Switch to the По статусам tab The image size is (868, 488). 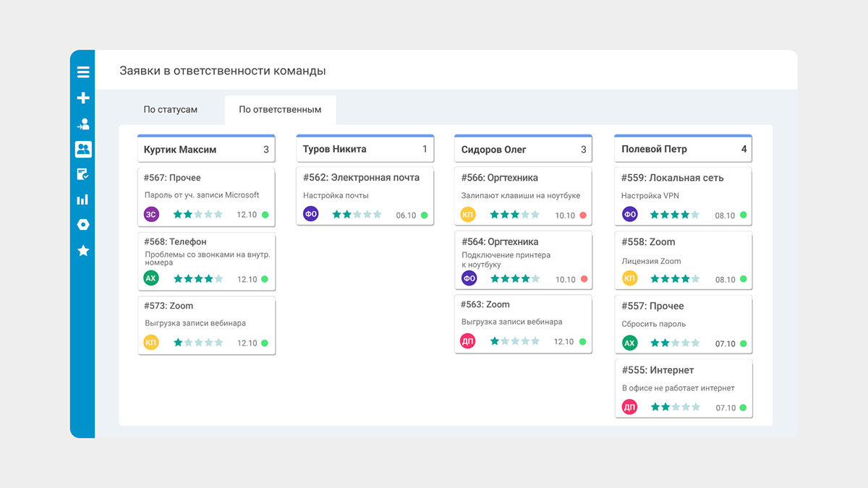(x=170, y=110)
